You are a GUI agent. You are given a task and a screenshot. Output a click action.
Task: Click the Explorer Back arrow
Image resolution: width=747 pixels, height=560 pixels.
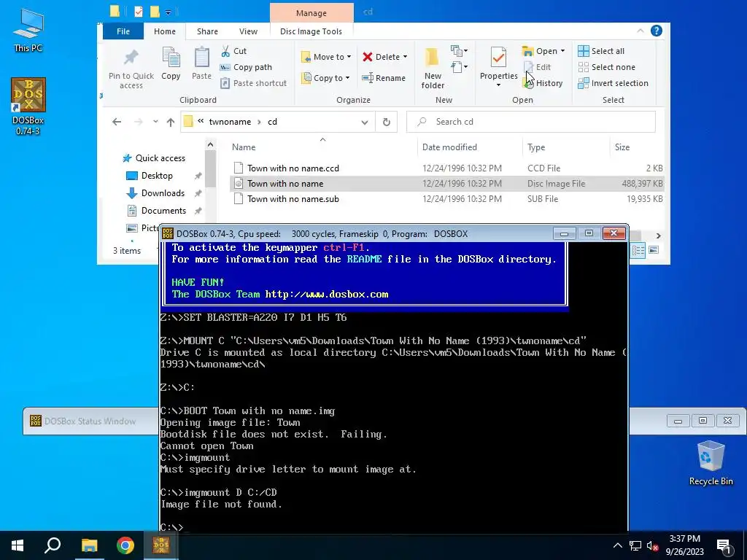[x=117, y=122]
